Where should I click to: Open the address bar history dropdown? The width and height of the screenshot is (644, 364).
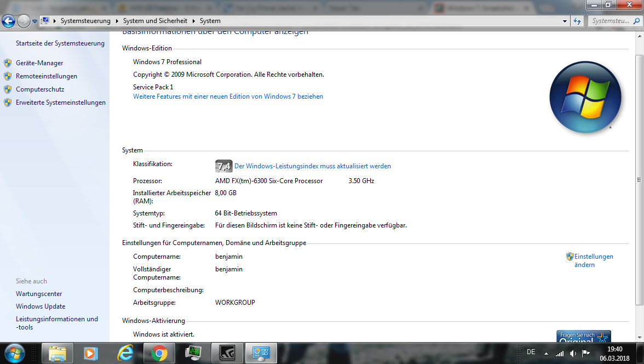pyautogui.click(x=565, y=21)
